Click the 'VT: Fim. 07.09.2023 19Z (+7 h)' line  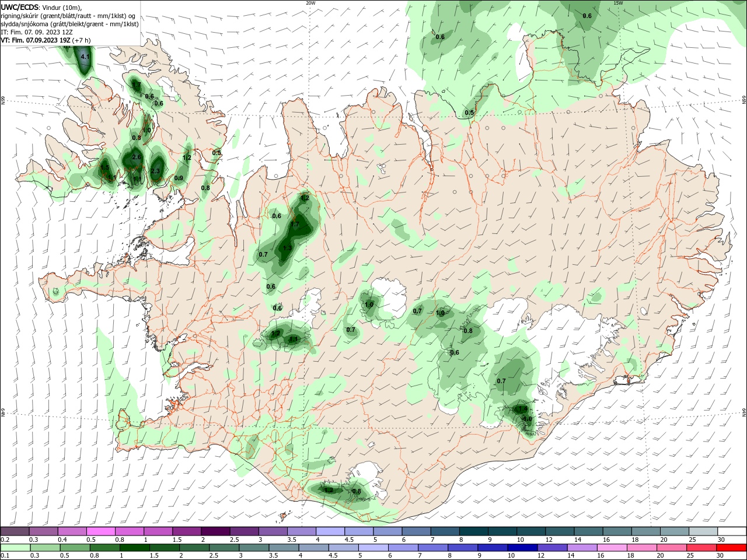point(46,40)
